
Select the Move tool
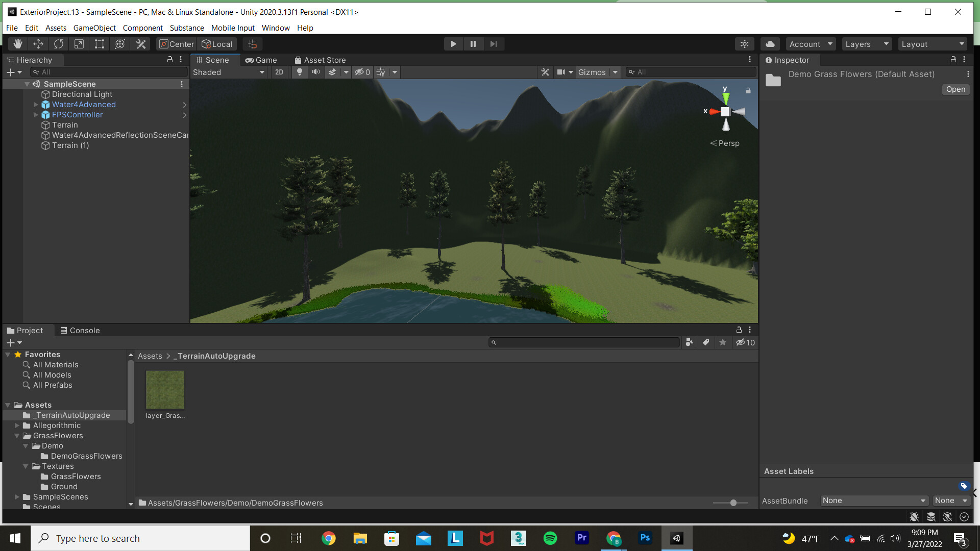(38, 44)
